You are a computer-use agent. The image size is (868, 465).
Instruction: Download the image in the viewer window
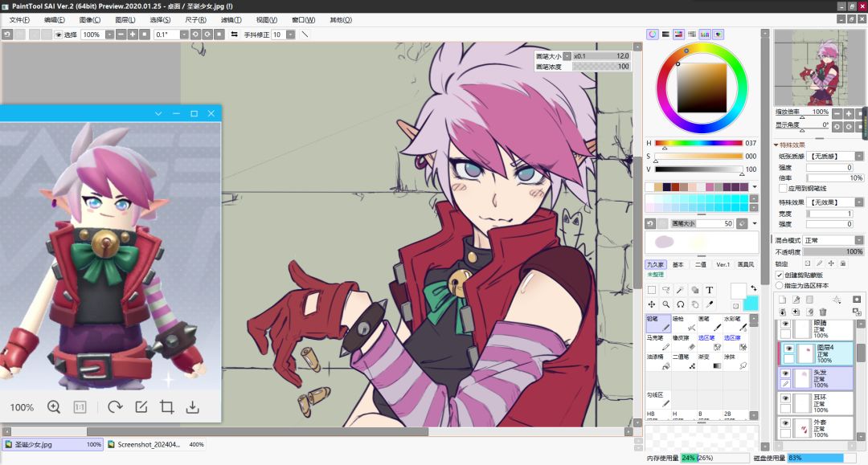pyautogui.click(x=192, y=407)
